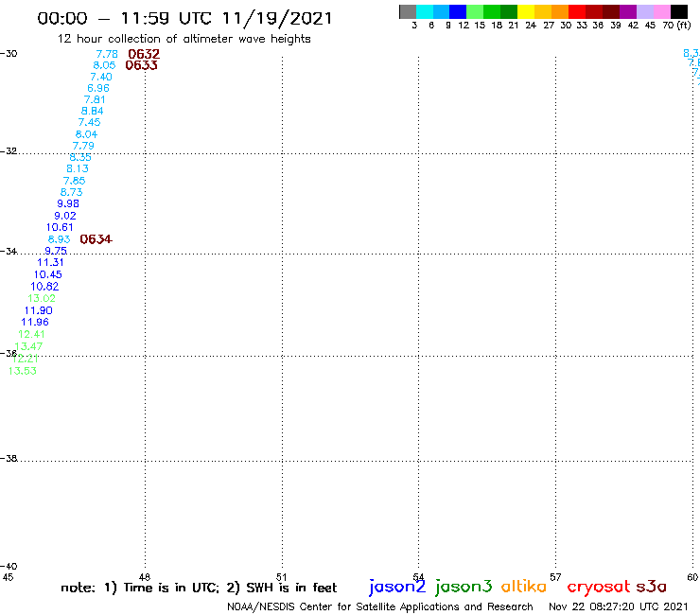
Task: Click the 57 longitude axis label
Action: pyautogui.click(x=555, y=577)
